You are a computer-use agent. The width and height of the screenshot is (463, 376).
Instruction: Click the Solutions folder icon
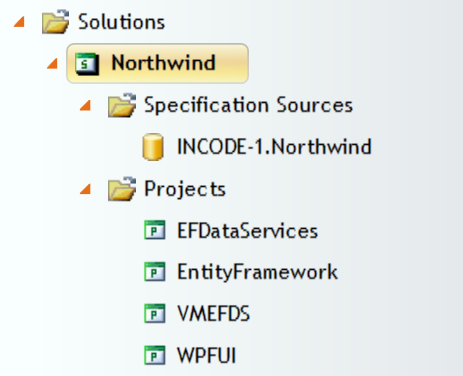pos(55,22)
